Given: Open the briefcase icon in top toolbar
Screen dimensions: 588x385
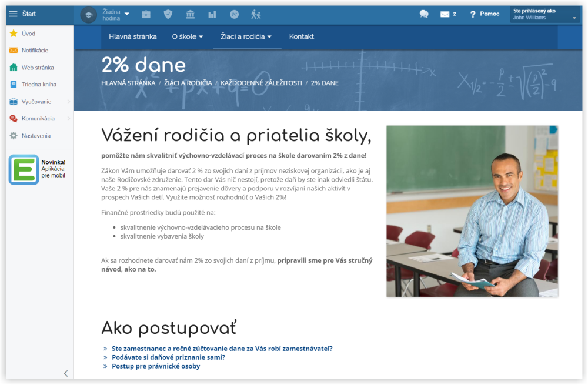Looking at the screenshot, I should click(x=146, y=15).
